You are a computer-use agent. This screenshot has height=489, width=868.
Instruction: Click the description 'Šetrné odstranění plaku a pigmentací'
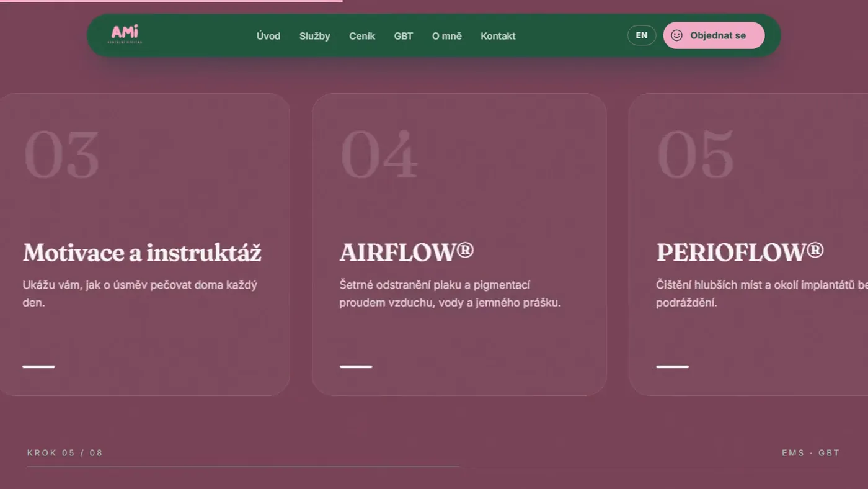coord(435,285)
